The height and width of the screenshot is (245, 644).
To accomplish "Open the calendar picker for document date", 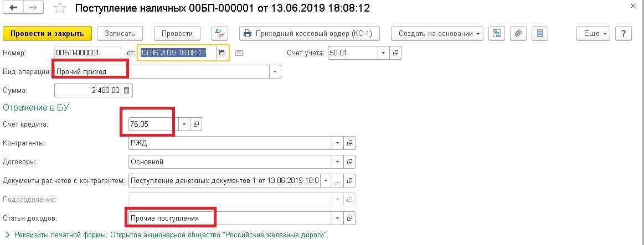I will 222,53.
